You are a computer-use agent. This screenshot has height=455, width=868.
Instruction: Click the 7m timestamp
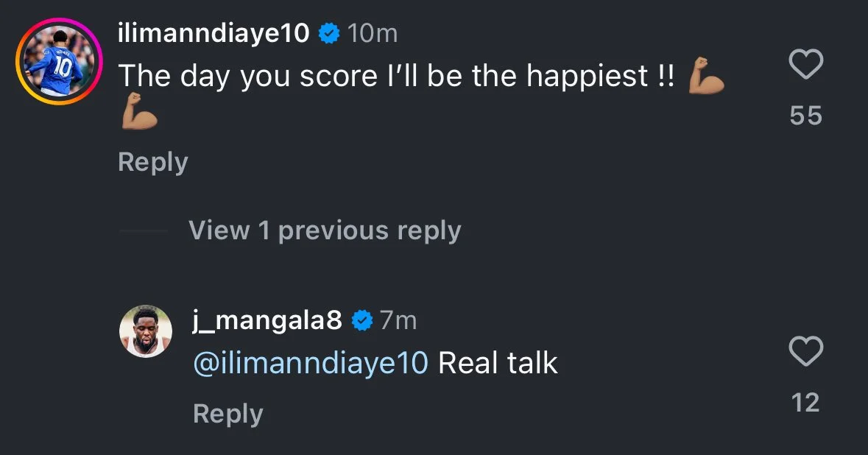point(398,320)
